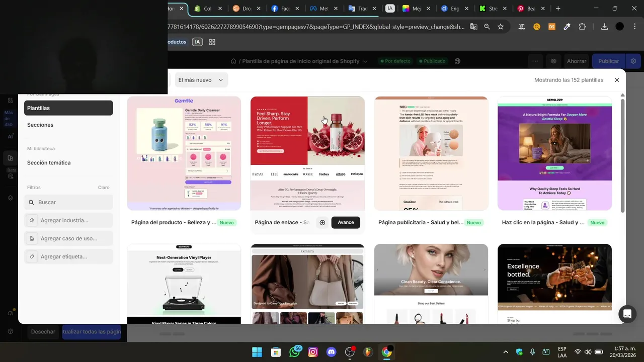Screen dimensions: 644x362
Task: Click 'Página publicitaria - Salud y bel...' title
Action: (421, 222)
